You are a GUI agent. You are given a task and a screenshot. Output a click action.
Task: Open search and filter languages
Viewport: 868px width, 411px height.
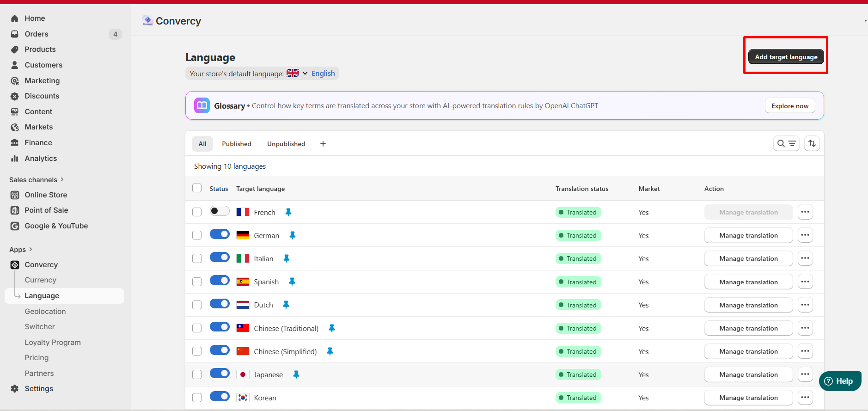tap(786, 144)
